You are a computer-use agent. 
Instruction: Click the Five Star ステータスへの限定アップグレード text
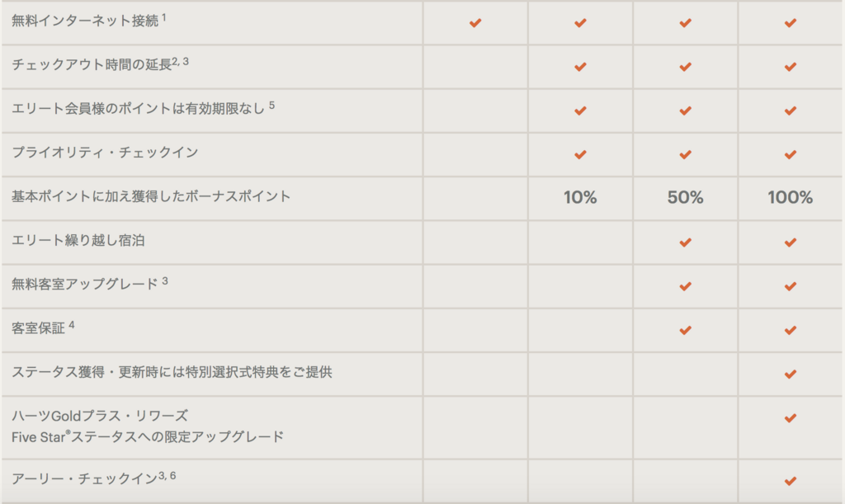tap(148, 436)
